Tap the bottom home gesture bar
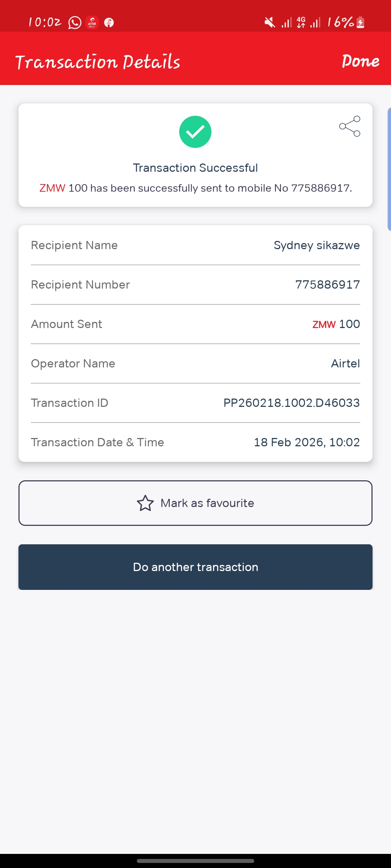Image resolution: width=391 pixels, height=868 pixels. [x=195, y=861]
